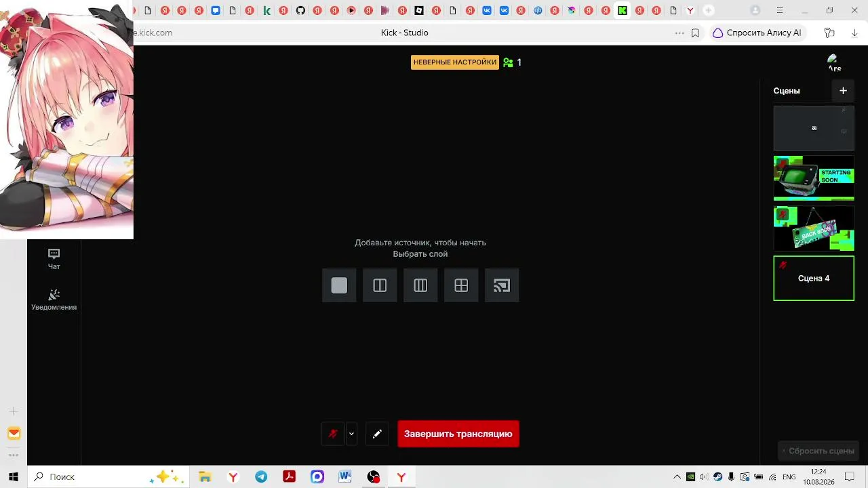Click the Неверные настройки warning badge
Screen dimensions: 868x488
click(455, 62)
